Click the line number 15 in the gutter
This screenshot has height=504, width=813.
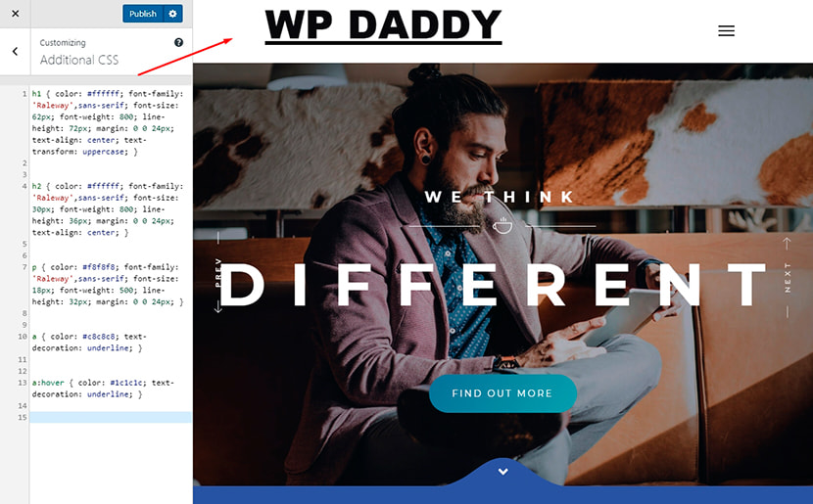click(x=23, y=417)
